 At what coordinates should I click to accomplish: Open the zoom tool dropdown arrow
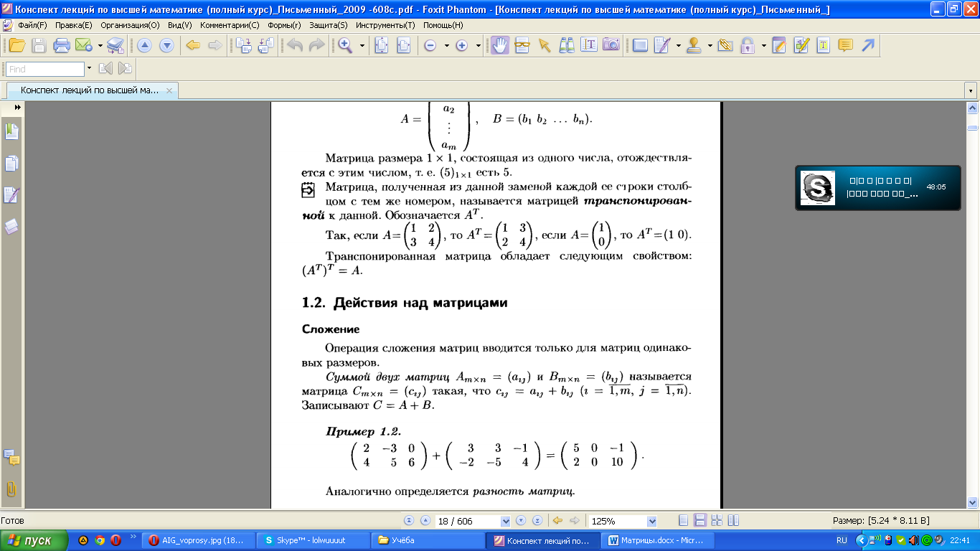[362, 45]
